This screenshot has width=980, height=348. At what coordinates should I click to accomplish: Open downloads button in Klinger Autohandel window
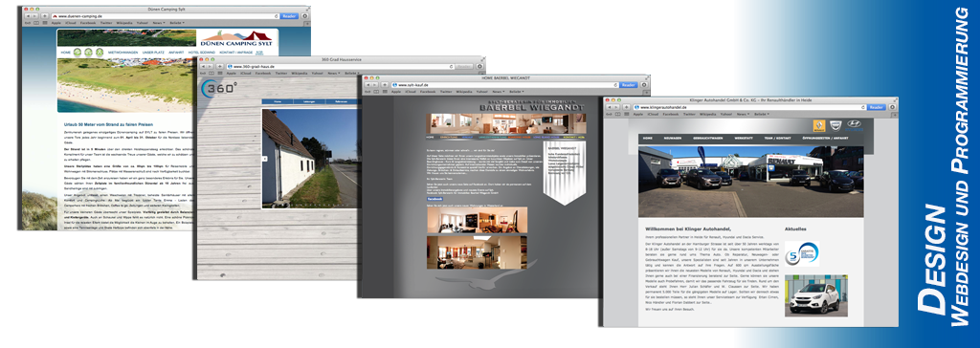coord(893,107)
